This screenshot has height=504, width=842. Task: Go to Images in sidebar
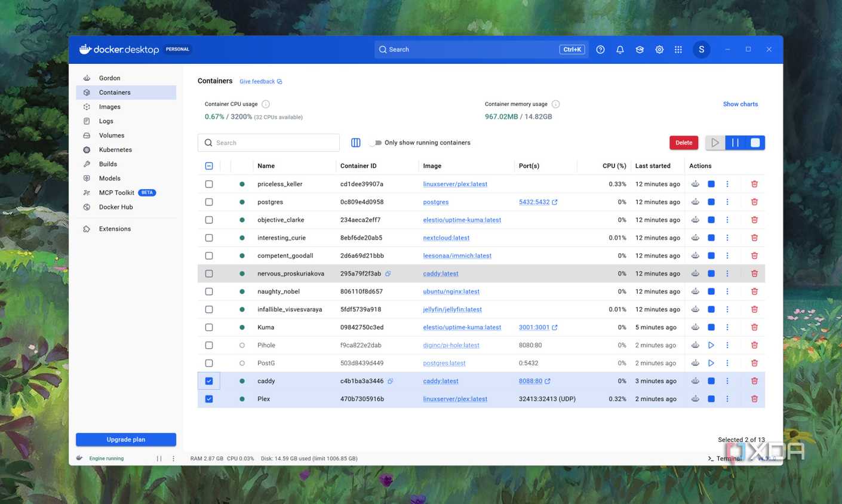click(x=126, y=107)
